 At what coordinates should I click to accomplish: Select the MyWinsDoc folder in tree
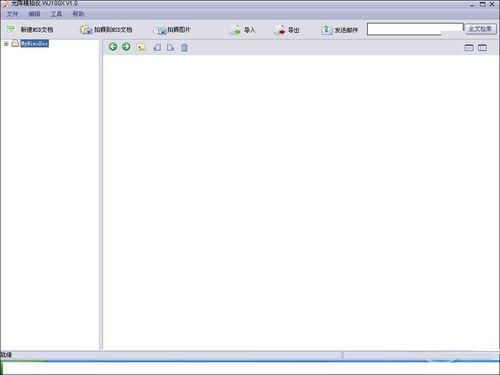[35, 43]
